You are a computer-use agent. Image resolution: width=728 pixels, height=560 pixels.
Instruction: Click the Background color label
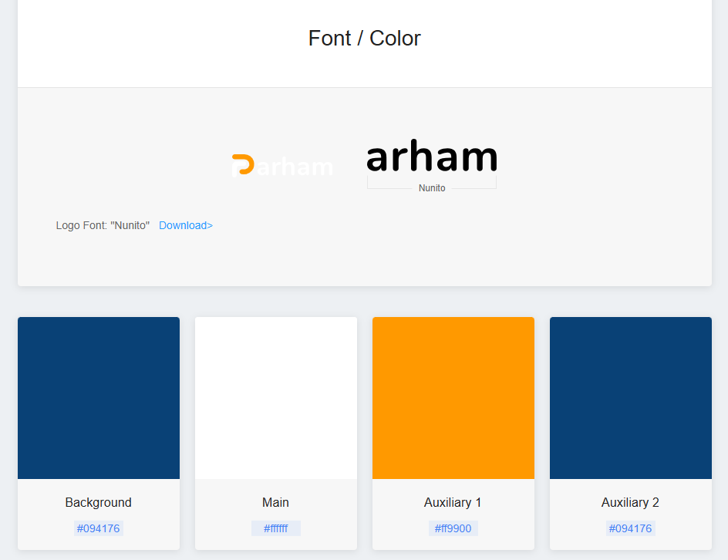(99, 502)
